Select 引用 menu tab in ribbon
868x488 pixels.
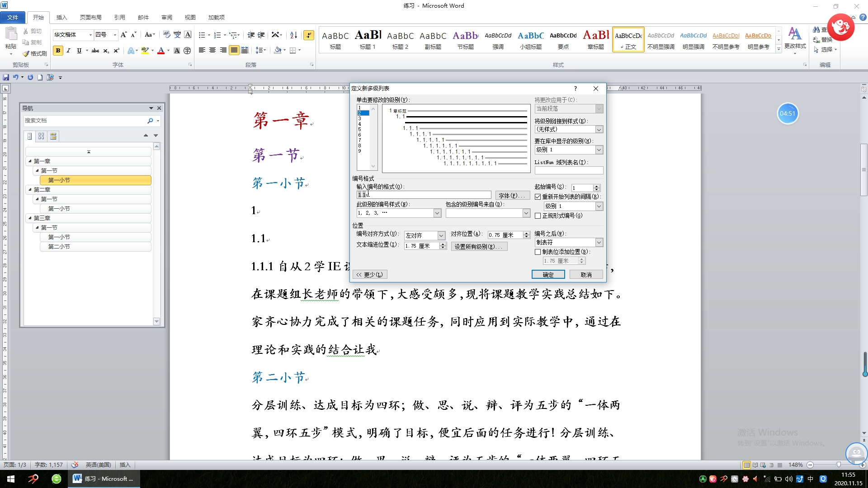tap(118, 17)
